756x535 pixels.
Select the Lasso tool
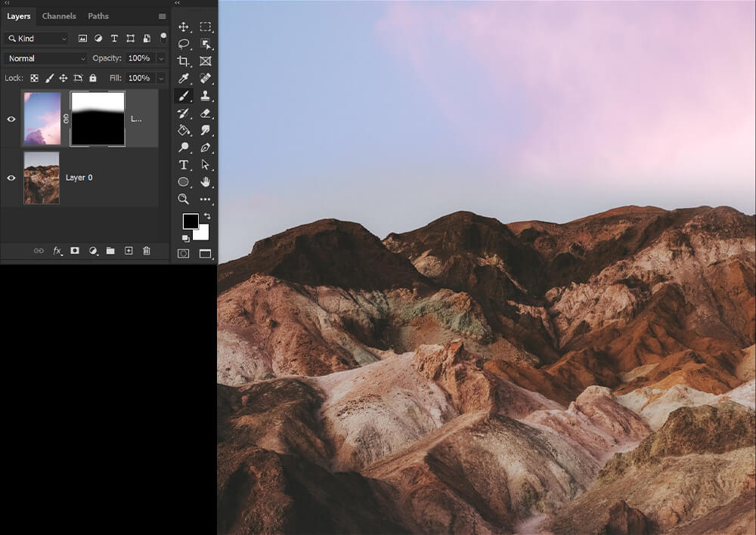183,44
